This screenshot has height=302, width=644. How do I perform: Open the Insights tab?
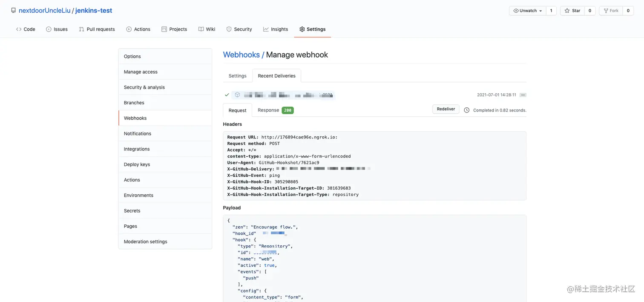point(276,29)
